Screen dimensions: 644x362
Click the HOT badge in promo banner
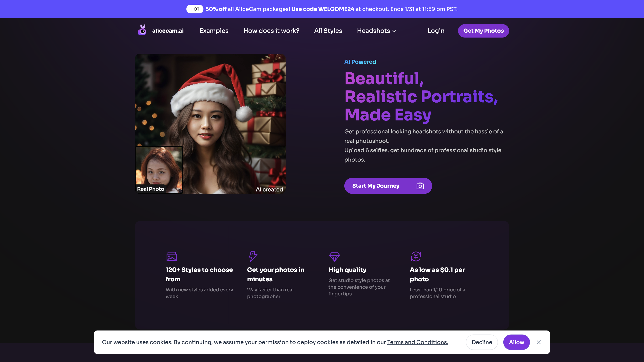tap(195, 9)
